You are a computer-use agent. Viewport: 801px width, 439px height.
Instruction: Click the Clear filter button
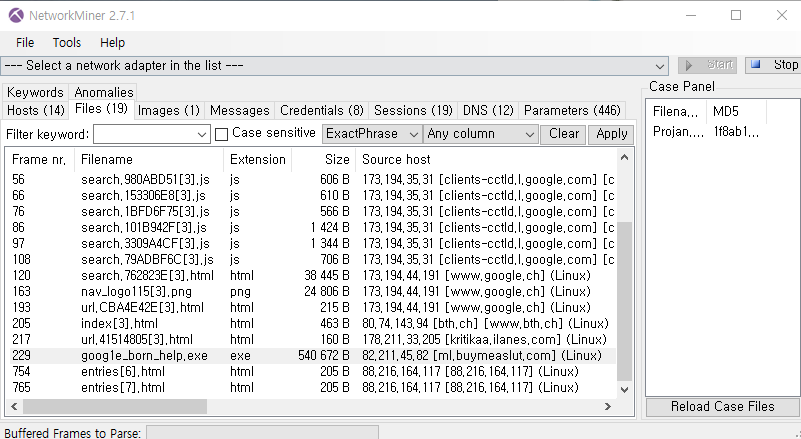(563, 134)
